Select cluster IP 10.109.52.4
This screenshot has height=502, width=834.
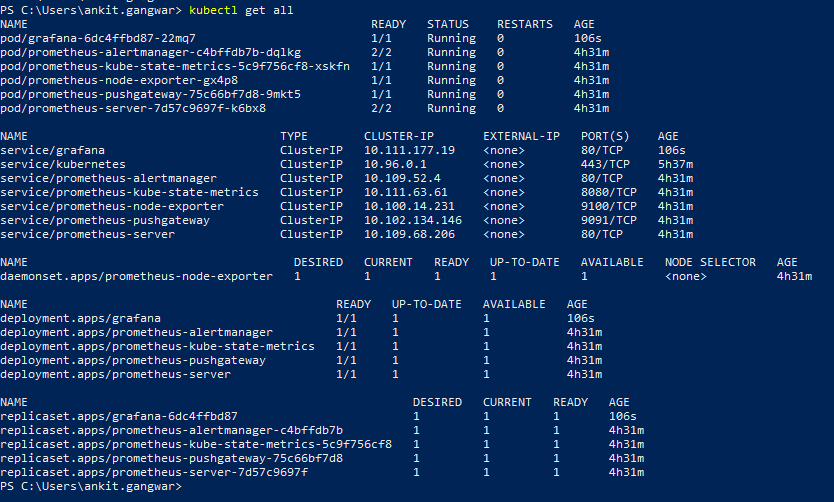tap(402, 178)
